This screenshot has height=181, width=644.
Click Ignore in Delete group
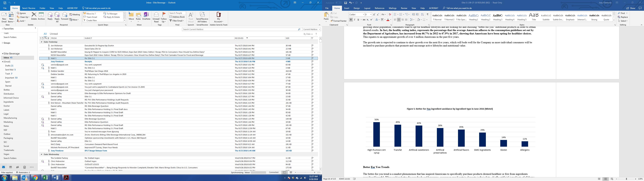coord(21,13)
